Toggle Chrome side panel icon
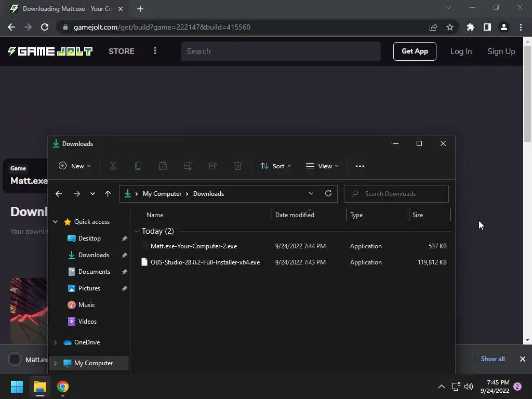The image size is (532, 399). point(487,27)
